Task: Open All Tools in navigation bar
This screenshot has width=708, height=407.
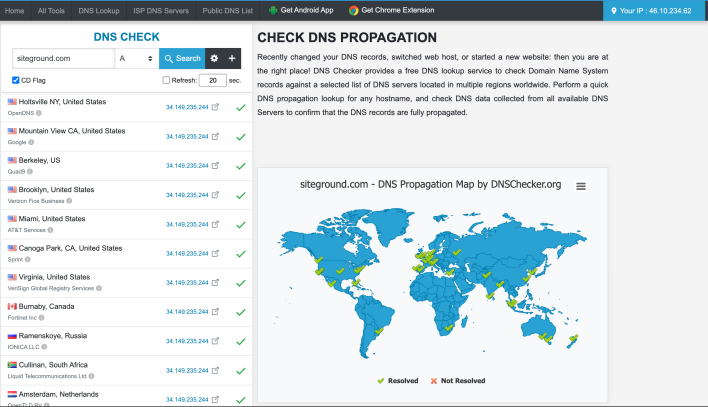Action: [51, 11]
